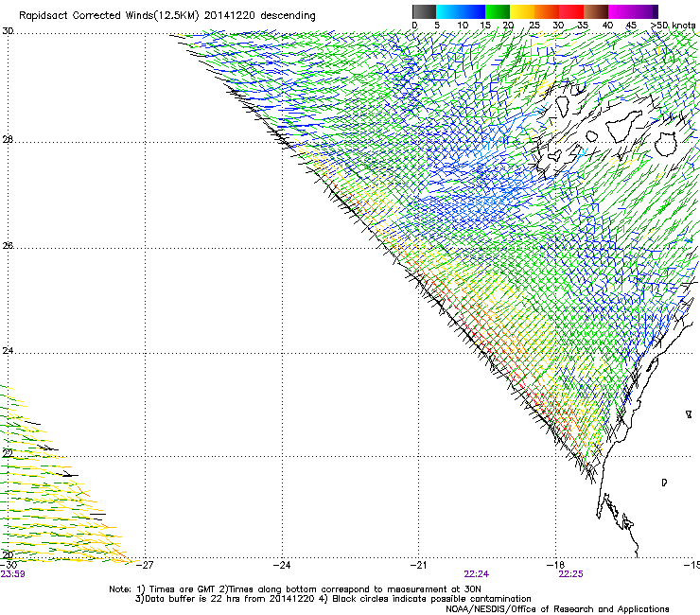Click the red 30-35 knots legend swatch
This screenshot has height=615, width=700.
tap(571, 12)
